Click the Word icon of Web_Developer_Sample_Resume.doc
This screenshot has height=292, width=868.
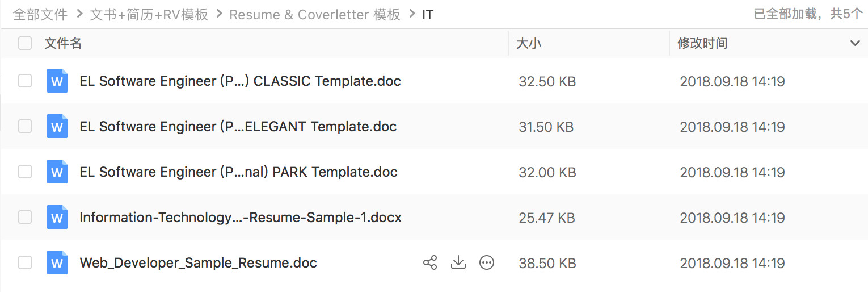57,262
